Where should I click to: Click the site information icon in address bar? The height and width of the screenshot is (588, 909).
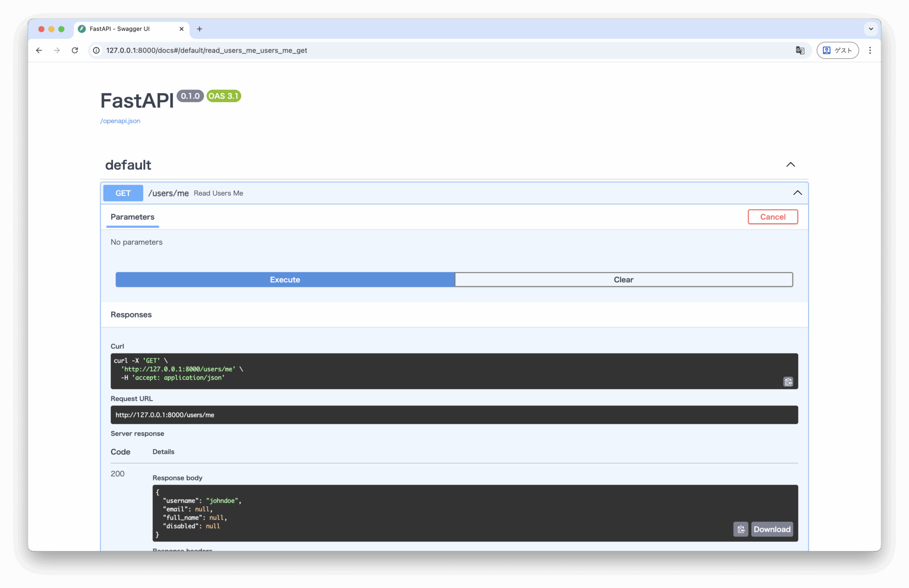pyautogui.click(x=96, y=50)
